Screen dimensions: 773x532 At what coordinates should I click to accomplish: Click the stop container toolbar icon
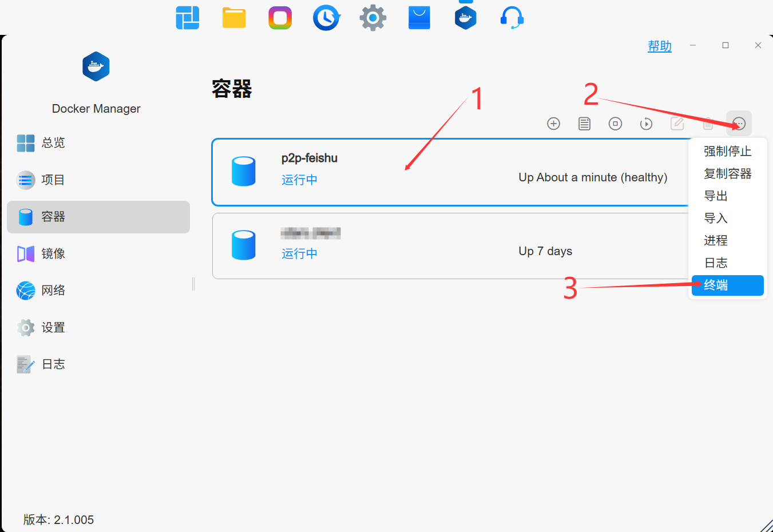[x=615, y=124]
